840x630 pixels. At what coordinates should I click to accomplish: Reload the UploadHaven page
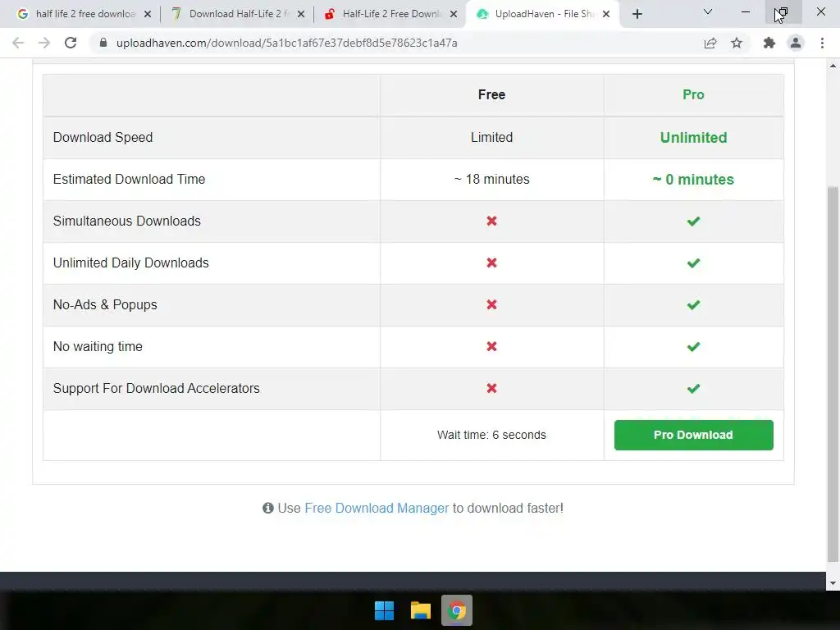[x=71, y=43]
